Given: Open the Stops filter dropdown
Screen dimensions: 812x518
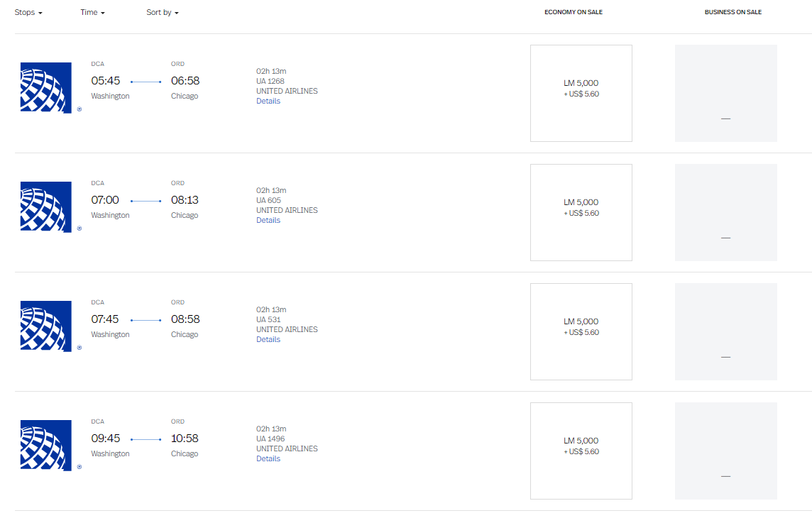Looking at the screenshot, I should pos(28,13).
